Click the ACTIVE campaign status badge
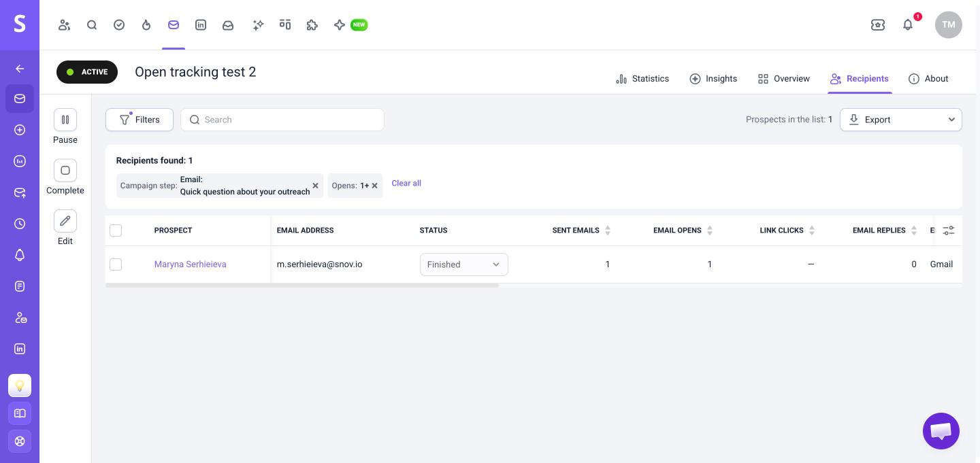This screenshot has width=980, height=463. (87, 72)
